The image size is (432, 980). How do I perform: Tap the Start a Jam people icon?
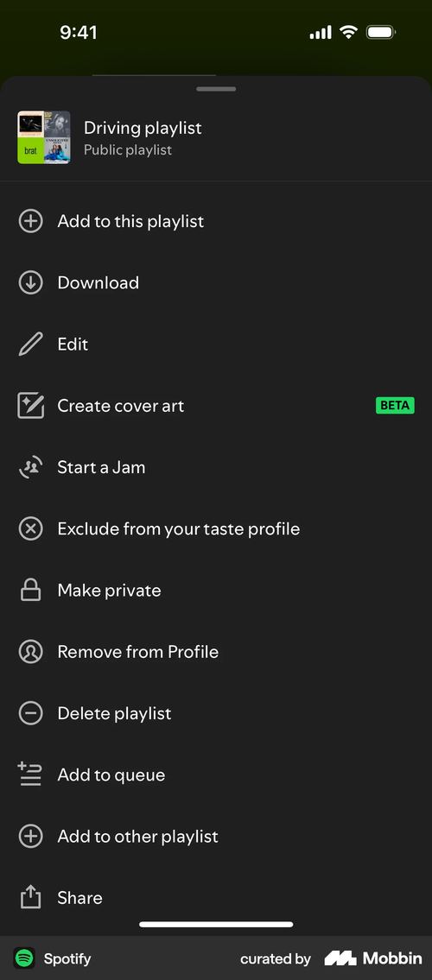(30, 467)
